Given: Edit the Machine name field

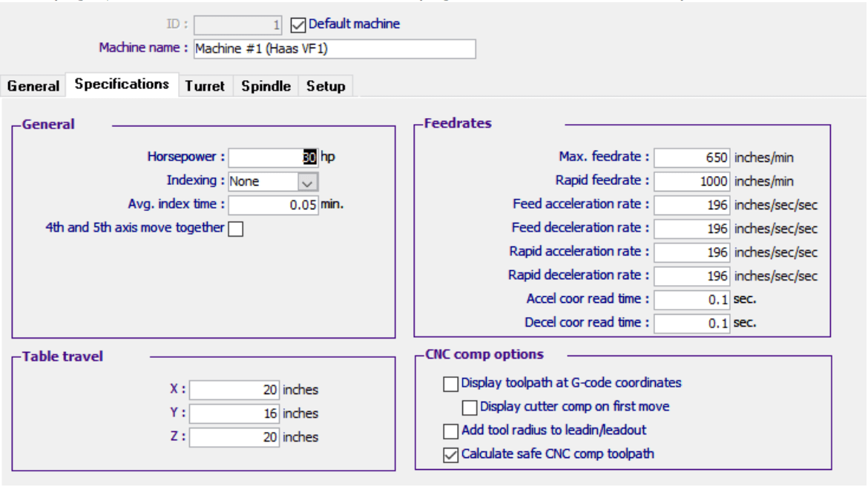Looking at the screenshot, I should (334, 49).
